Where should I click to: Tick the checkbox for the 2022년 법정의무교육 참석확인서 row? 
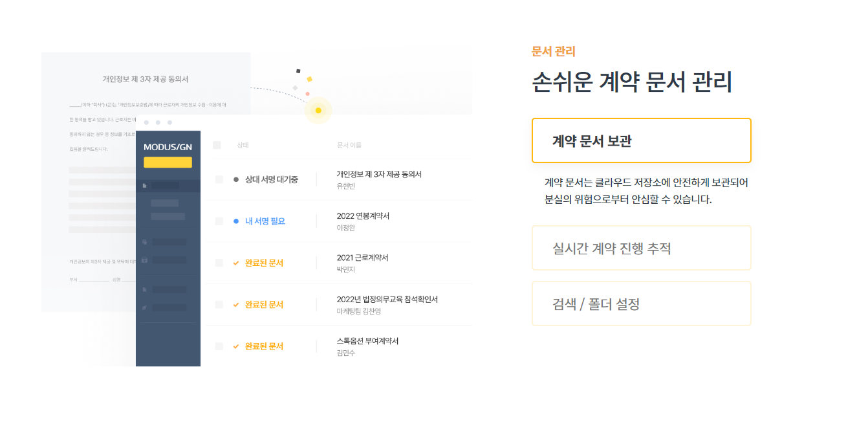[x=219, y=304]
